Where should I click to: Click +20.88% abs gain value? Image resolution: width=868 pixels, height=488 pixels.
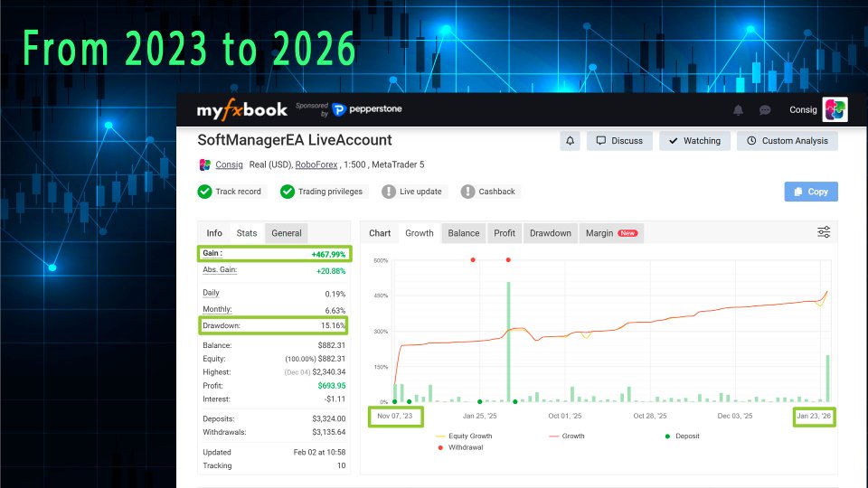(331, 271)
